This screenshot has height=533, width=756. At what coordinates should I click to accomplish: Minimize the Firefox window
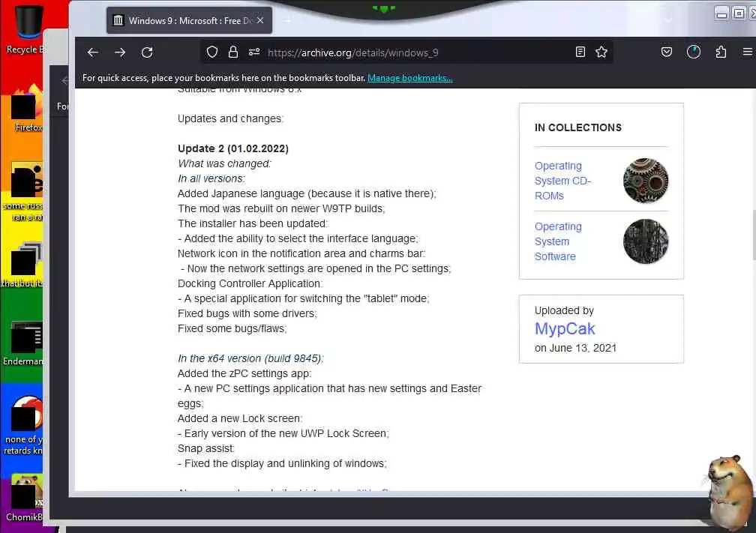coord(721,13)
